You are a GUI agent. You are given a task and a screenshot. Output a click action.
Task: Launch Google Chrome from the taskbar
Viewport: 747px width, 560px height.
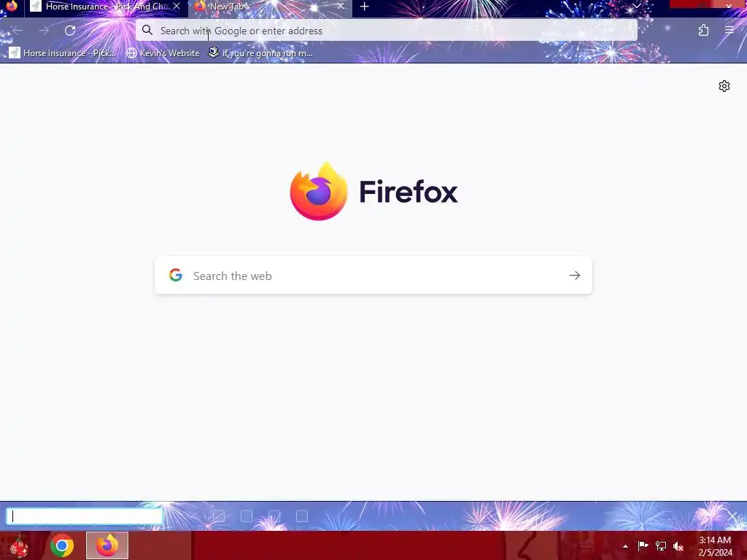(62, 545)
